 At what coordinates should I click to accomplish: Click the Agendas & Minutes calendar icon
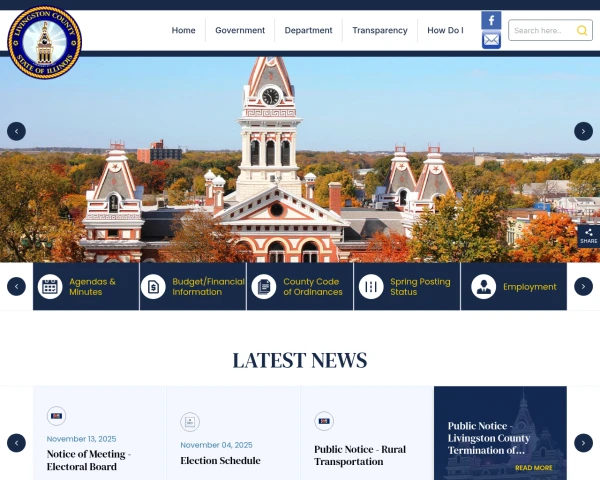[x=50, y=287]
